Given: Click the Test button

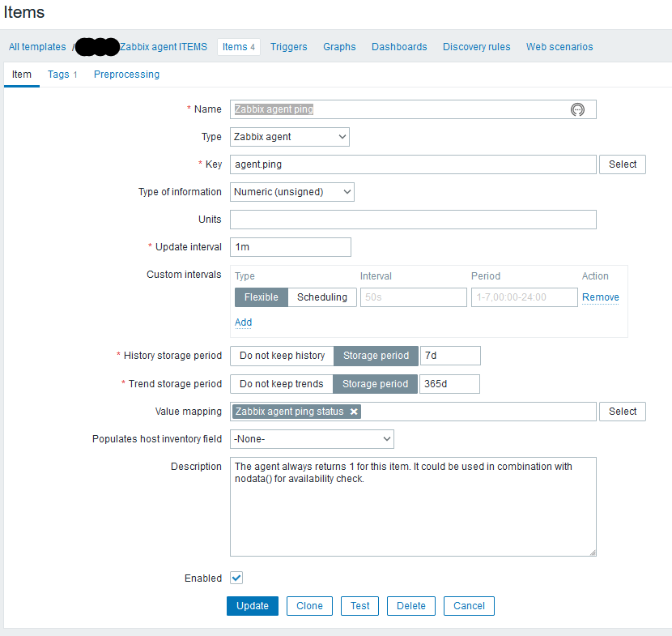Looking at the screenshot, I should (x=359, y=606).
